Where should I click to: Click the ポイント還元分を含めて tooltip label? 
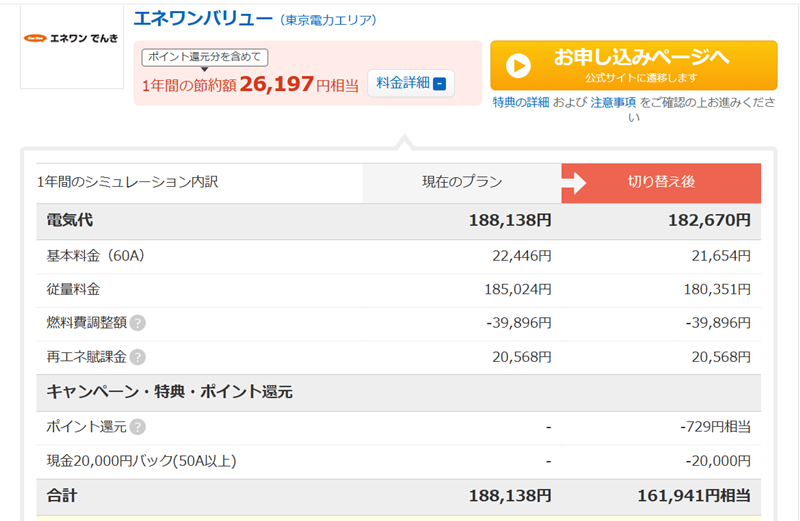tap(205, 57)
